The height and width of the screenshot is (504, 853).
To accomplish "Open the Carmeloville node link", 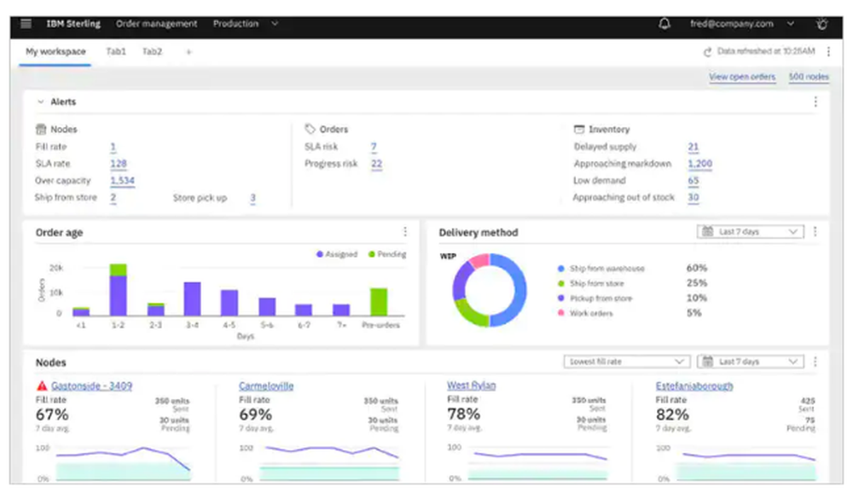I will (x=266, y=386).
